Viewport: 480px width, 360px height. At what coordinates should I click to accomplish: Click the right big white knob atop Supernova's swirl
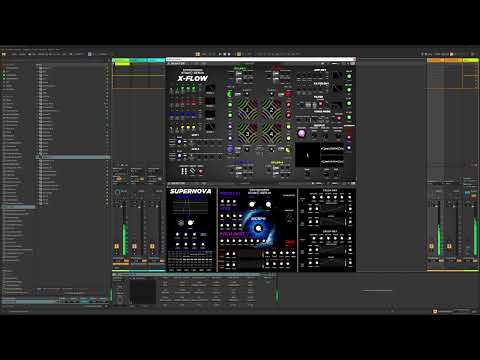click(268, 204)
